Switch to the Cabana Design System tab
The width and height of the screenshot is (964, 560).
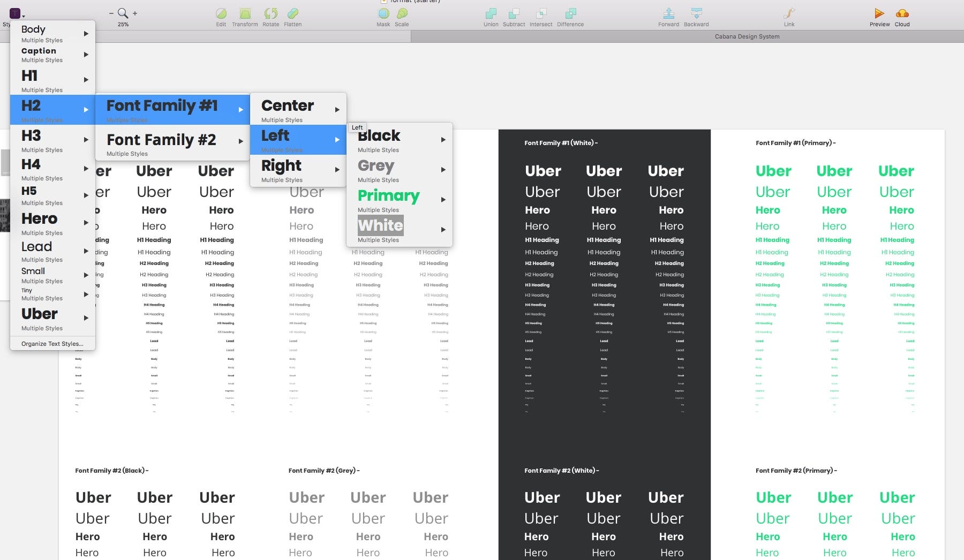(x=747, y=36)
